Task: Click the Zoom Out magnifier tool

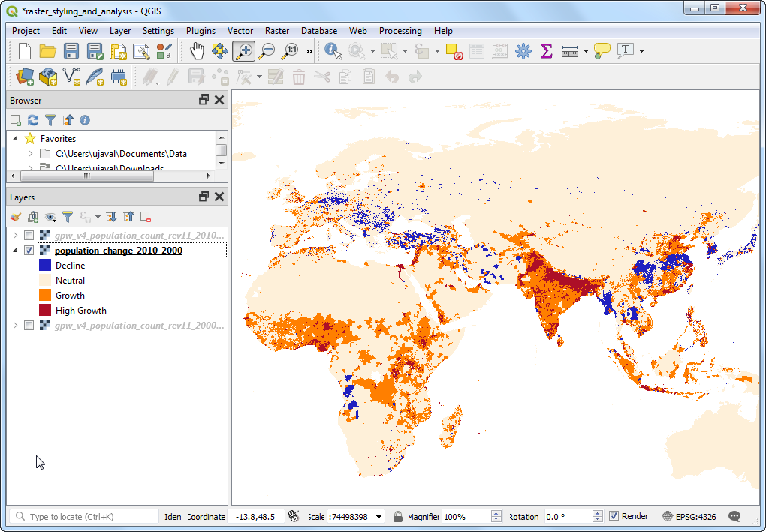Action: pos(267,51)
